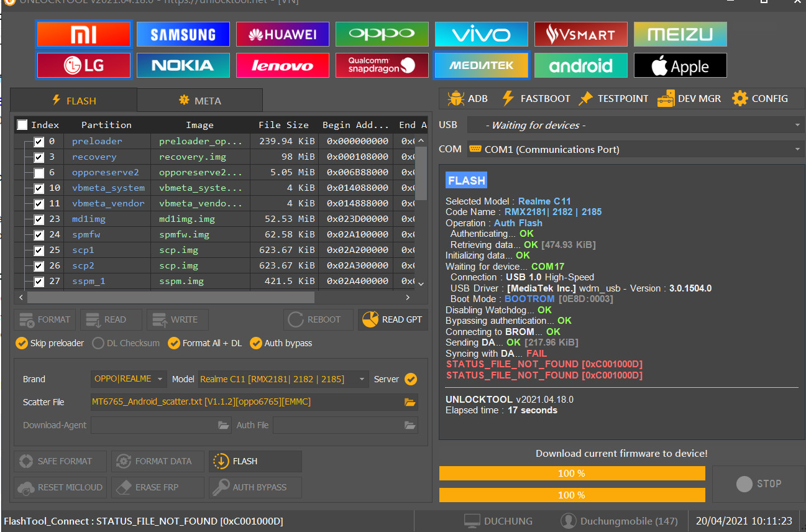The image size is (806, 532).
Task: Pick the VIVO brand tile
Action: [482, 34]
